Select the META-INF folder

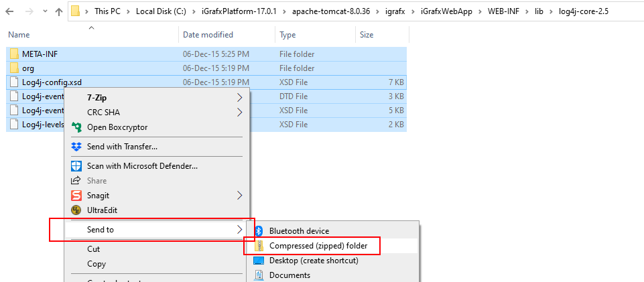[x=40, y=54]
